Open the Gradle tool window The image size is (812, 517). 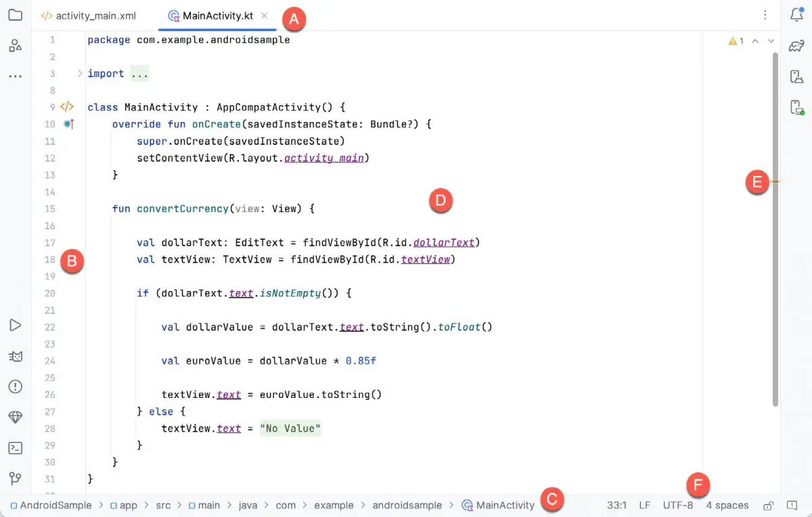click(796, 46)
